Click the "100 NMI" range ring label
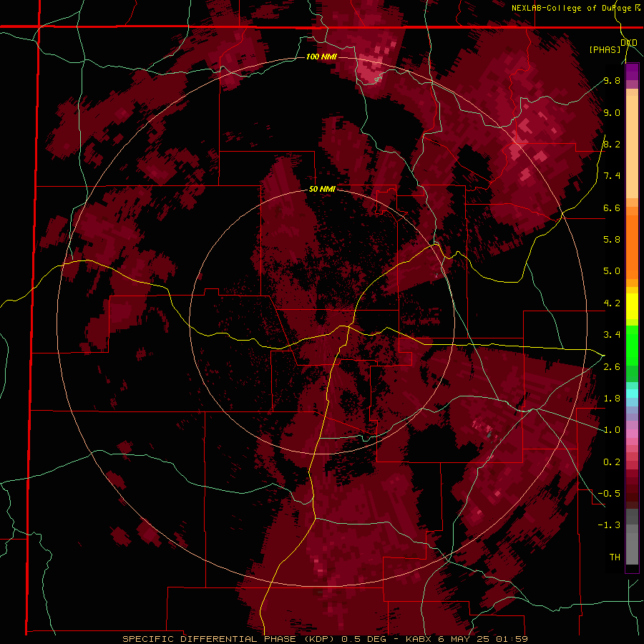This screenshot has height=644, width=644. 321,57
